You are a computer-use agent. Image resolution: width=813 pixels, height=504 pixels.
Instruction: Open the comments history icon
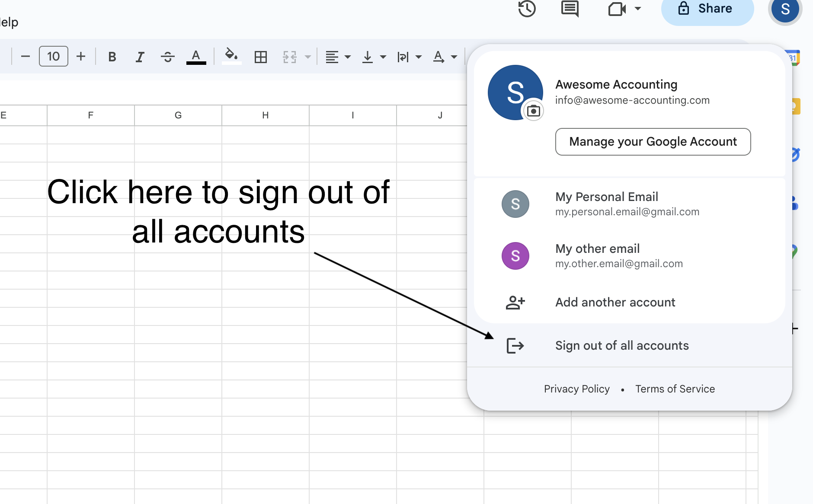click(x=570, y=9)
